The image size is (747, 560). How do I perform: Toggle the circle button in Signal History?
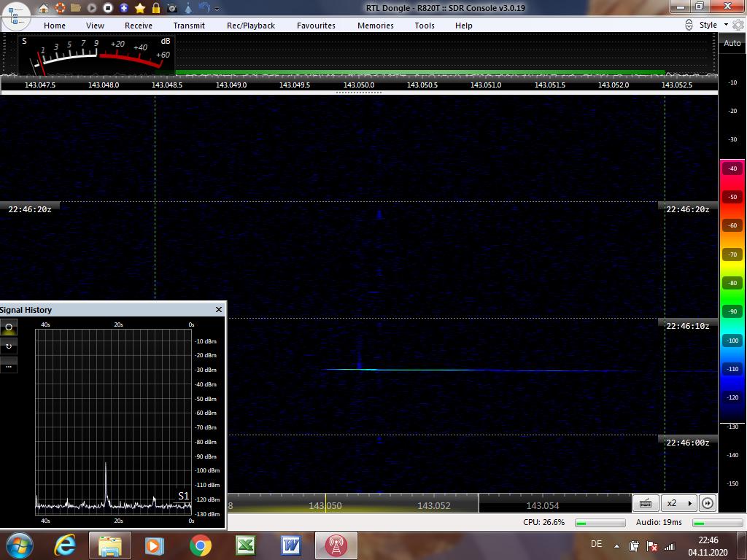(x=9, y=327)
